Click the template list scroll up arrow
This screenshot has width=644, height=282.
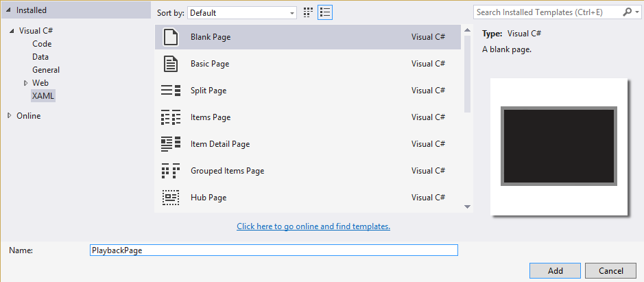click(467, 30)
